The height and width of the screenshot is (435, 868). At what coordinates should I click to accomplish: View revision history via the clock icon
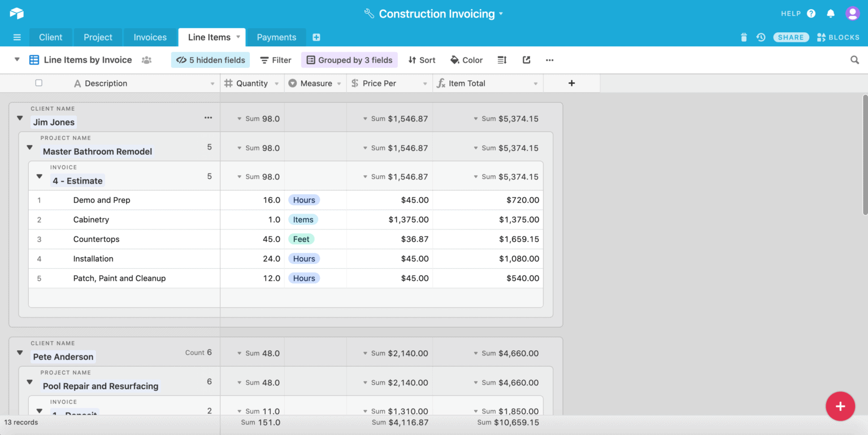(761, 37)
